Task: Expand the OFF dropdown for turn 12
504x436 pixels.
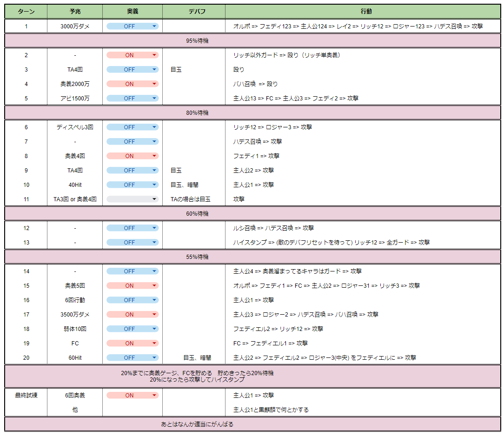Action: (133, 228)
